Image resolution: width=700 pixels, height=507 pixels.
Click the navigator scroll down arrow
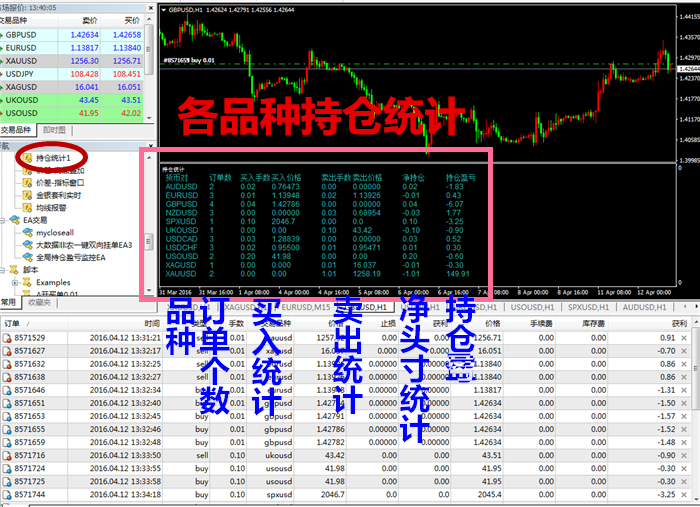pyautogui.click(x=149, y=290)
